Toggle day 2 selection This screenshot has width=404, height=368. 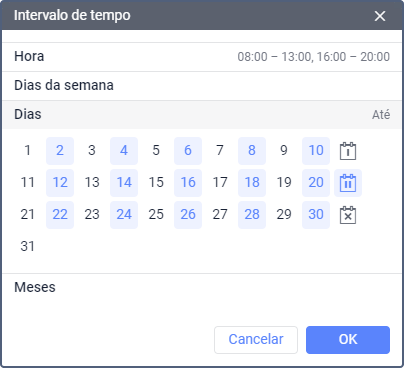click(60, 151)
